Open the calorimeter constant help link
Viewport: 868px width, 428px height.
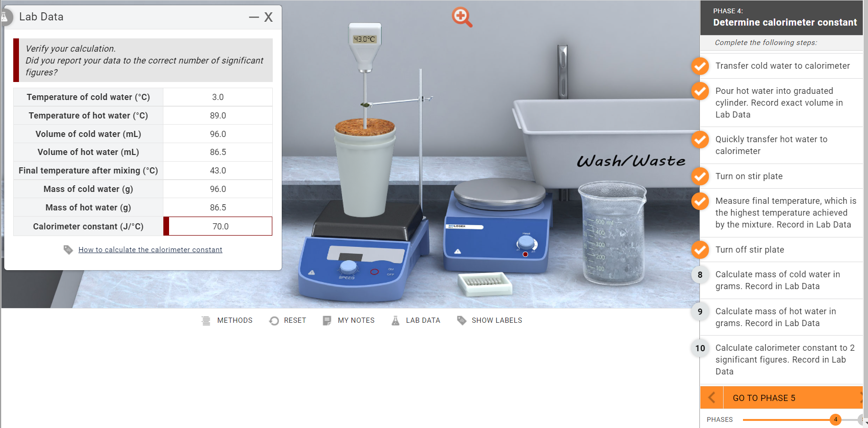tap(150, 250)
